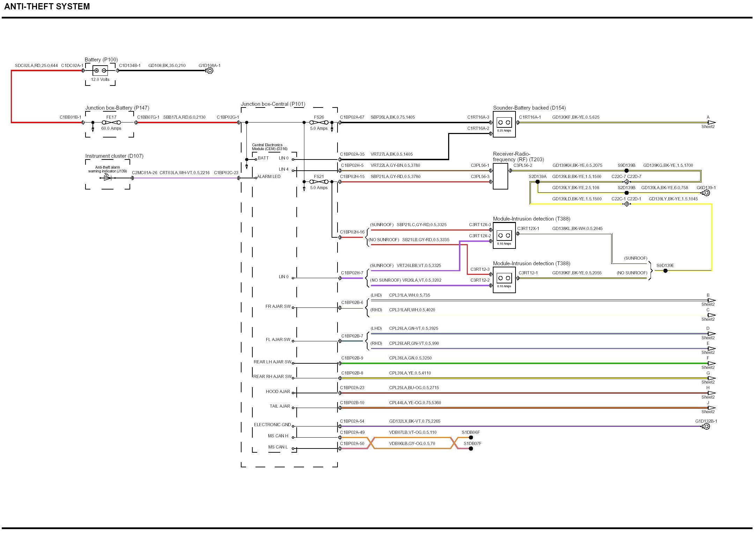
Task: Click the anti-theft alarm warning indicator LED
Action: 108,178
